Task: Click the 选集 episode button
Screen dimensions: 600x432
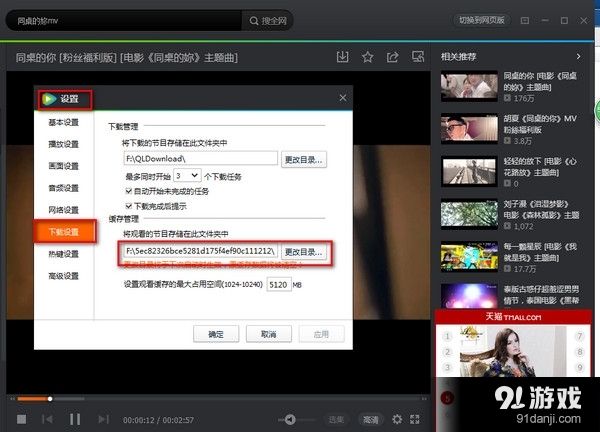Action: coord(336,420)
